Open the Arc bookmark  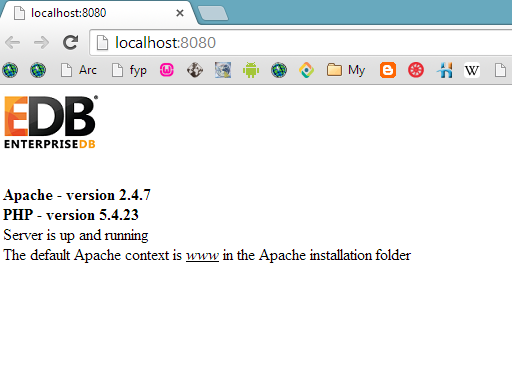[79, 70]
